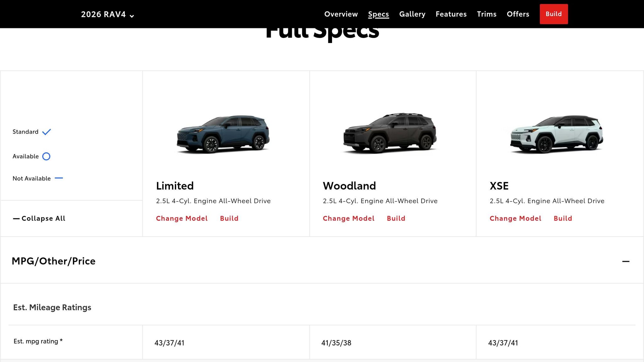Collapse the MPG/Other/Price section with minus icon
644x362 pixels.
coord(625,261)
